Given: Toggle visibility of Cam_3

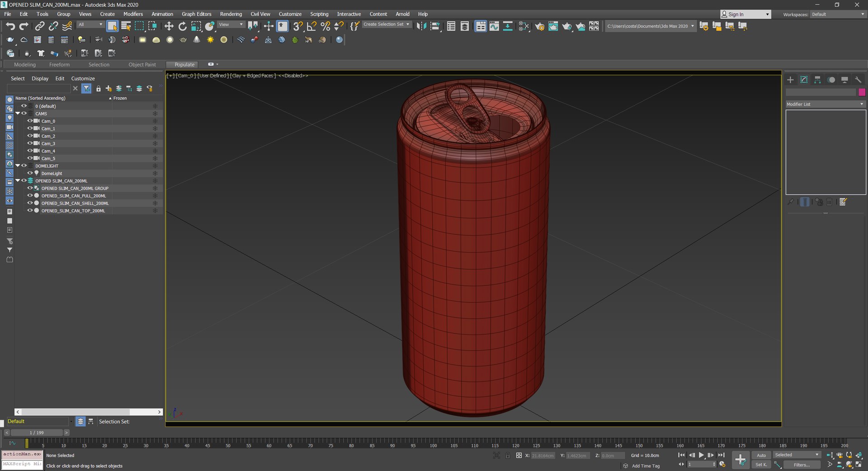Looking at the screenshot, I should [x=30, y=143].
